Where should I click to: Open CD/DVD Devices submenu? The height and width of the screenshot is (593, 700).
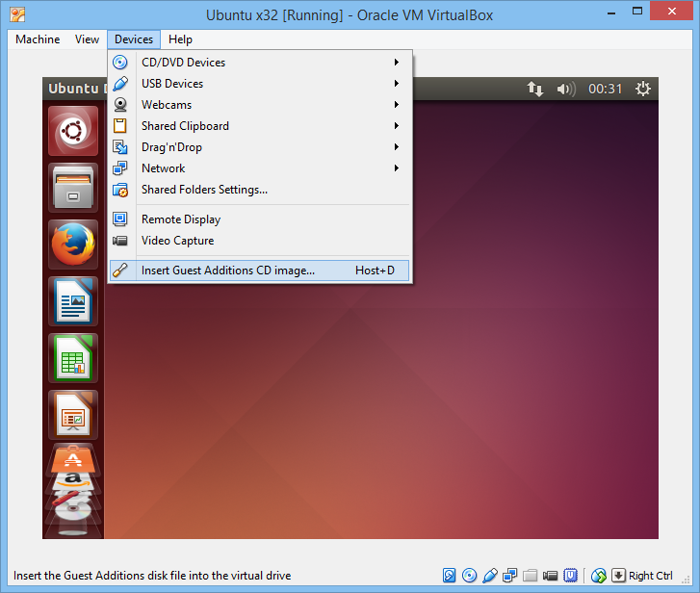pos(259,63)
